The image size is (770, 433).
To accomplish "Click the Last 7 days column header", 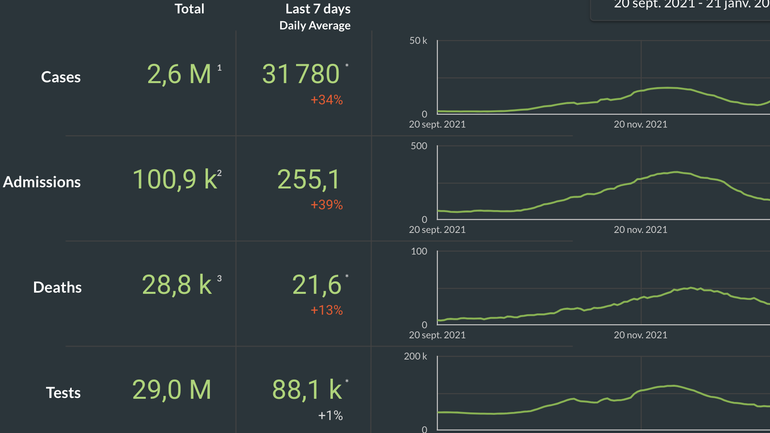I will click(x=317, y=9).
